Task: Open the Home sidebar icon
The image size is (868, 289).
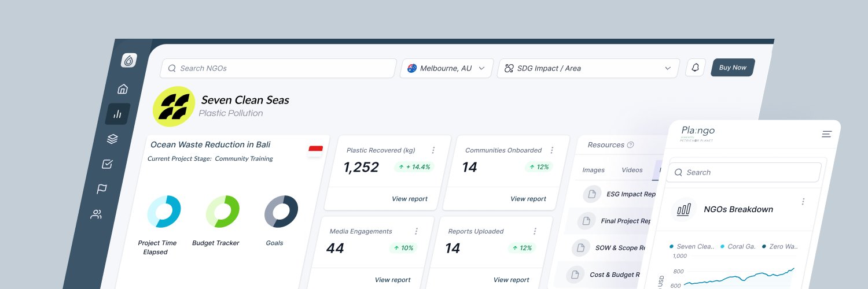Action: tap(123, 89)
